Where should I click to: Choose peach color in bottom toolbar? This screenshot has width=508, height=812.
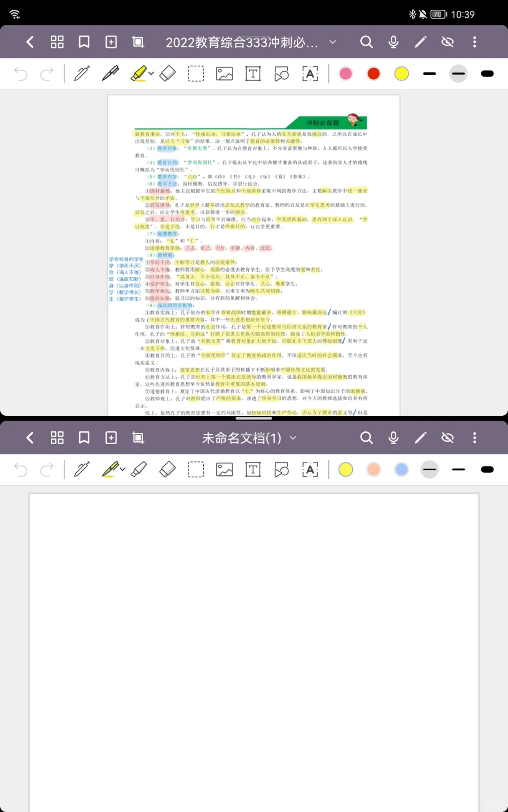374,469
